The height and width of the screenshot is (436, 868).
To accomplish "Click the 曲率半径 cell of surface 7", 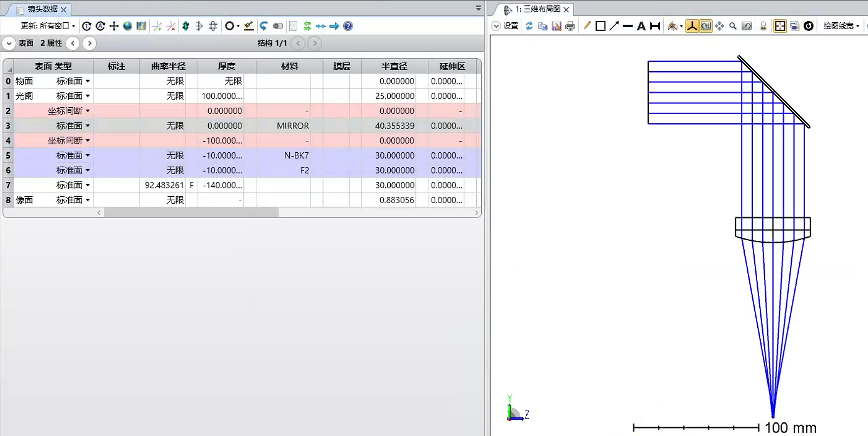I will click(164, 185).
